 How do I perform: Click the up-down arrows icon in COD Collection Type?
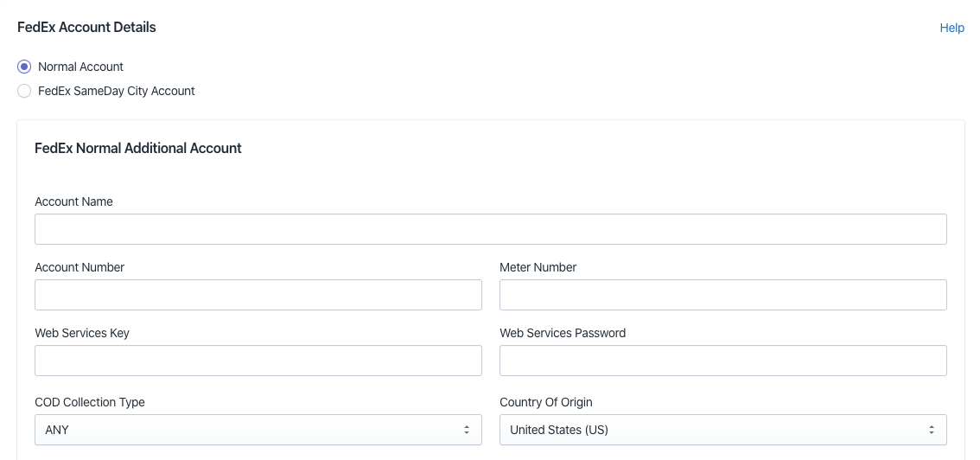[467, 430]
